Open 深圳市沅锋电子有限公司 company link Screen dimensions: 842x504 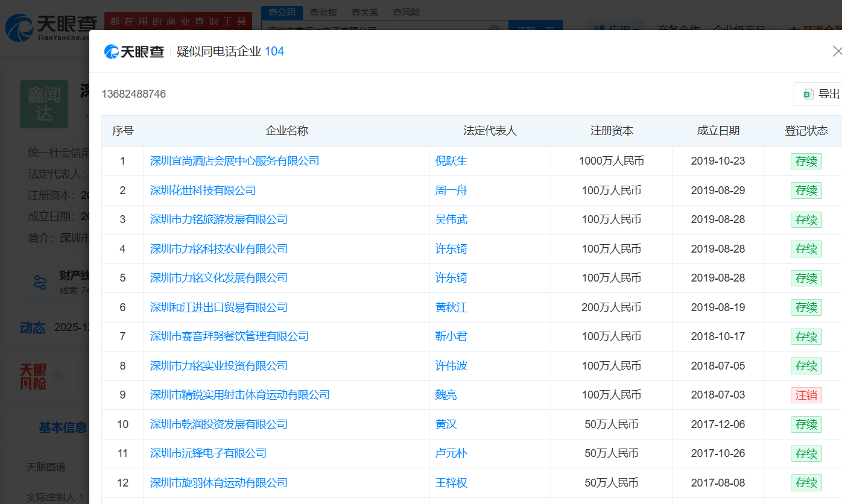[208, 453]
